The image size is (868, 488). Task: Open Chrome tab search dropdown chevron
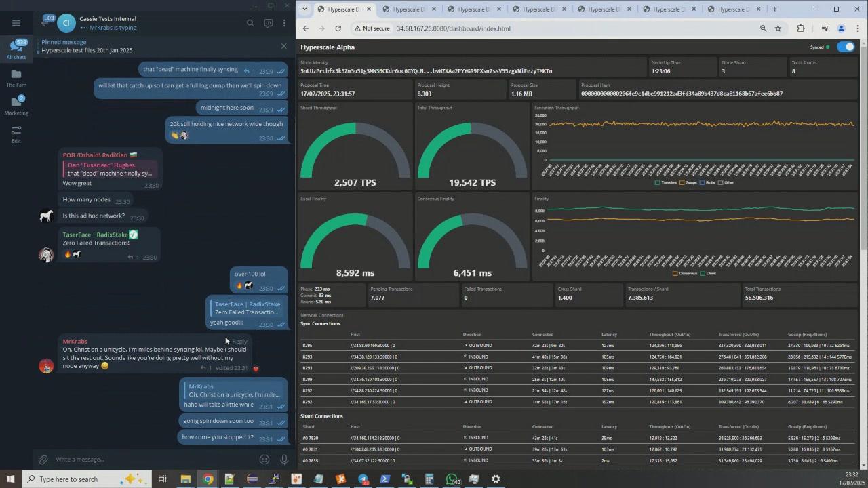pyautogui.click(x=304, y=9)
